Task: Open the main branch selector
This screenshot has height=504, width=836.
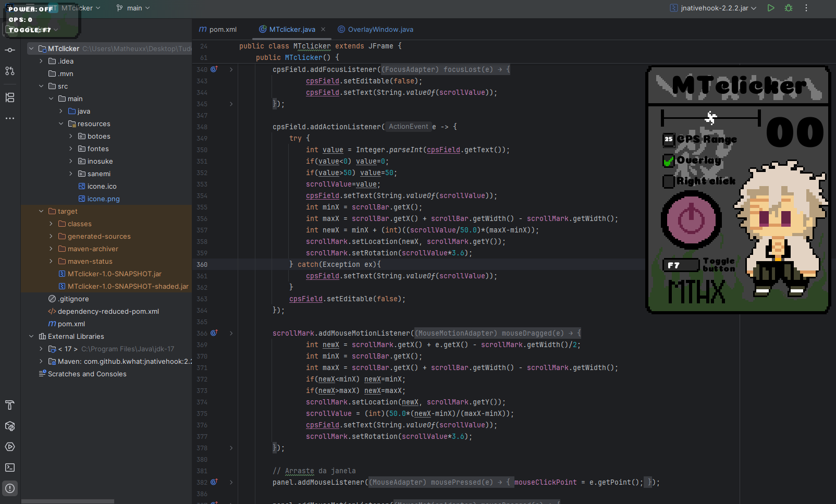Action: [133, 8]
